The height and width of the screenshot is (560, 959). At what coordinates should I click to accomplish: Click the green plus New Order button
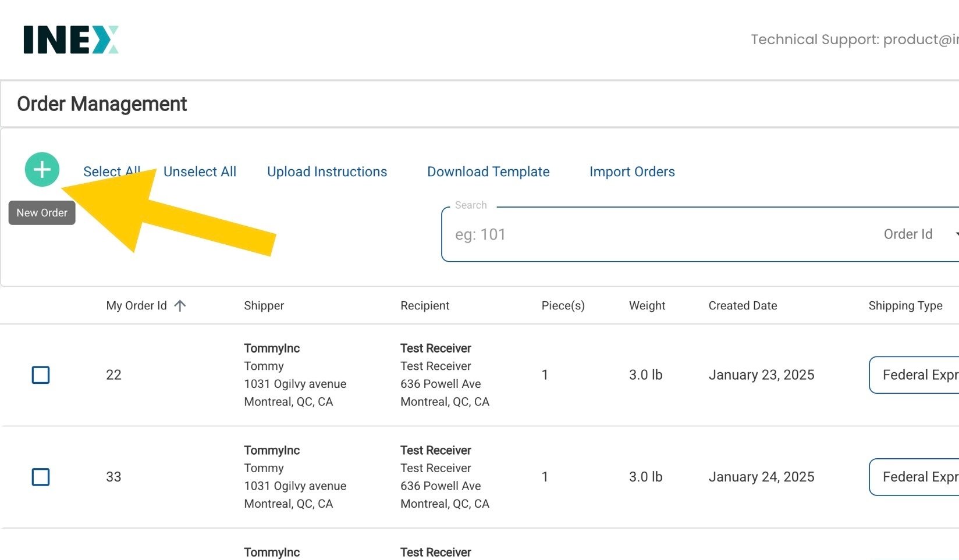coord(42,170)
